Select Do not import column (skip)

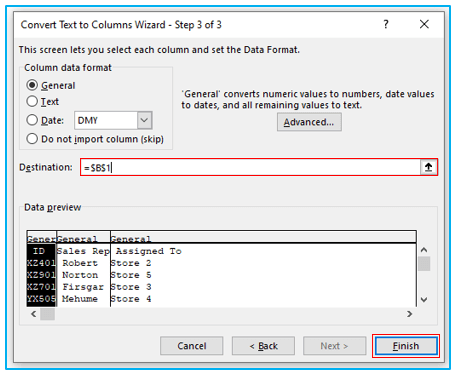pyautogui.click(x=32, y=139)
